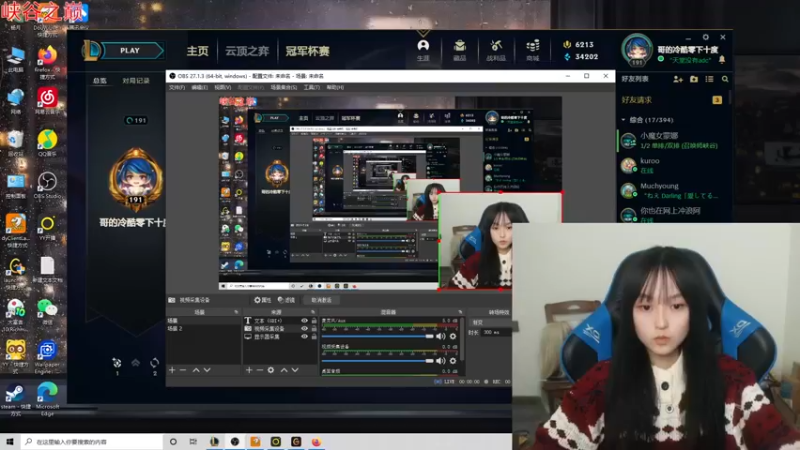
Task: Switch to the 冠军杯赛 tab in League
Action: tap(307, 51)
